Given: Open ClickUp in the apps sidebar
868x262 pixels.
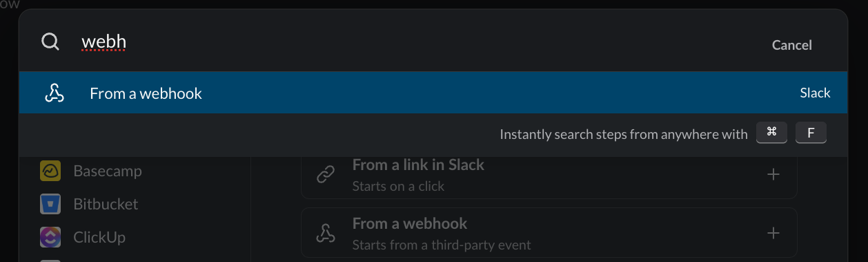Looking at the screenshot, I should [x=99, y=237].
